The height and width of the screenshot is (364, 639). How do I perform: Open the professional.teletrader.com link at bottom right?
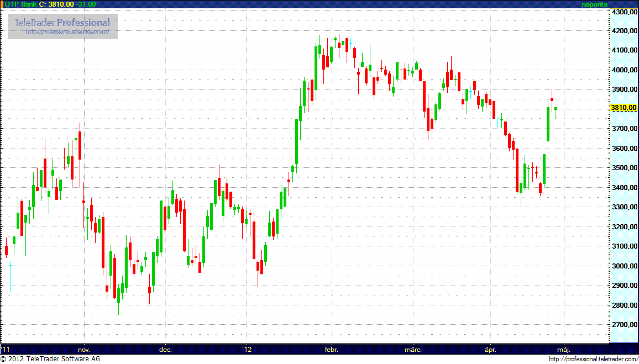(593, 359)
